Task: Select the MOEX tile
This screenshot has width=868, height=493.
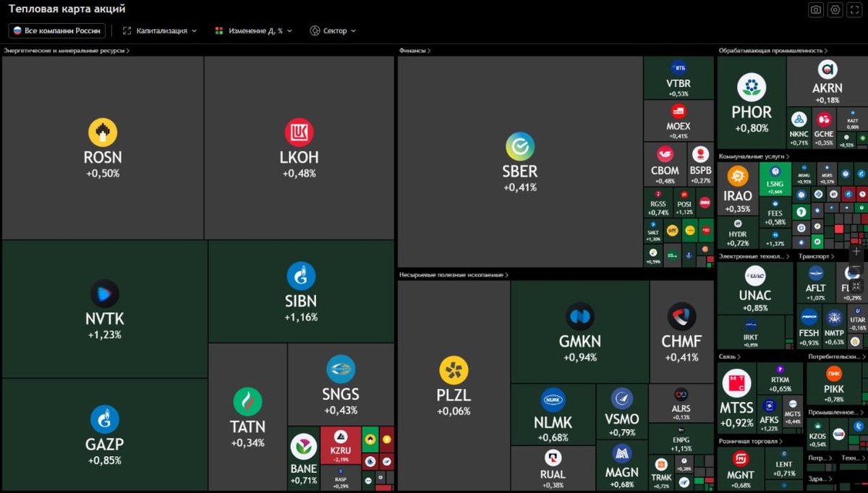Action: tap(678, 121)
